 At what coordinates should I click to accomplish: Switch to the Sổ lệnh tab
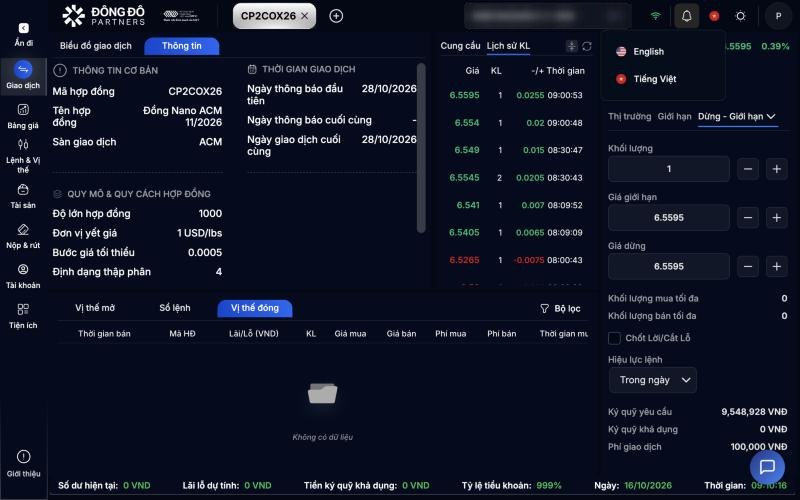[174, 308]
